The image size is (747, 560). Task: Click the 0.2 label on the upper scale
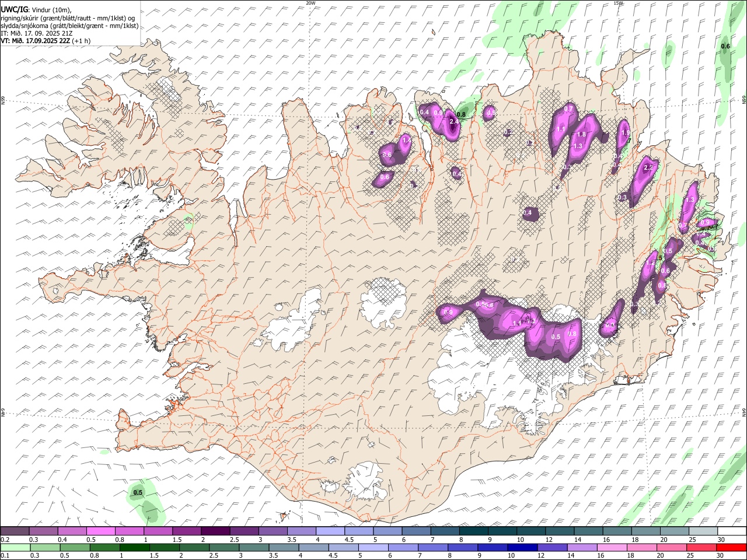pos(4,540)
